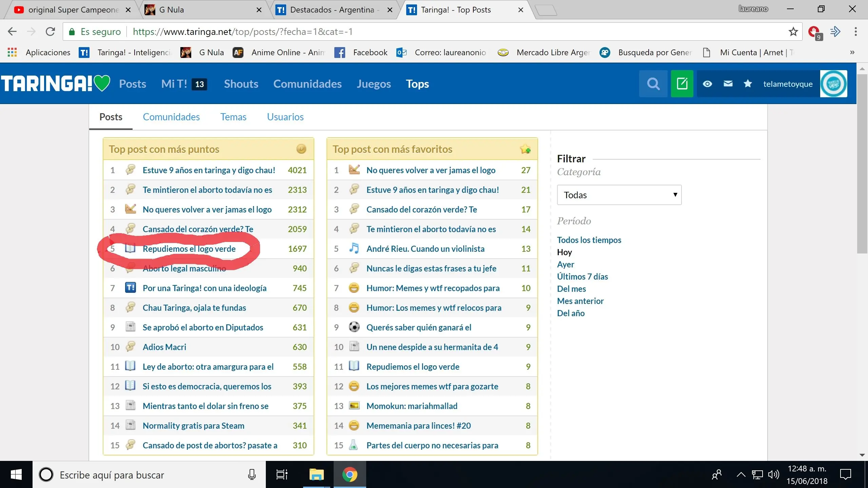Open the envelope messages icon
Viewport: 868px width, 488px height.
(x=728, y=84)
